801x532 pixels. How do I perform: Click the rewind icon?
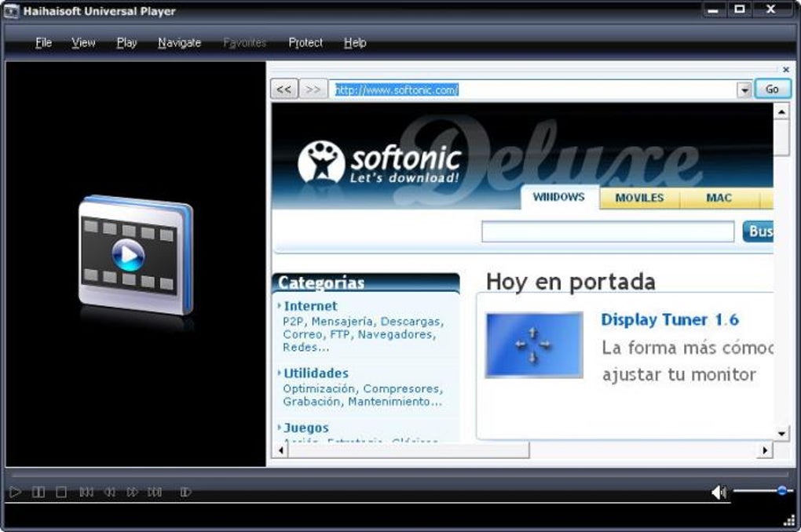109,492
